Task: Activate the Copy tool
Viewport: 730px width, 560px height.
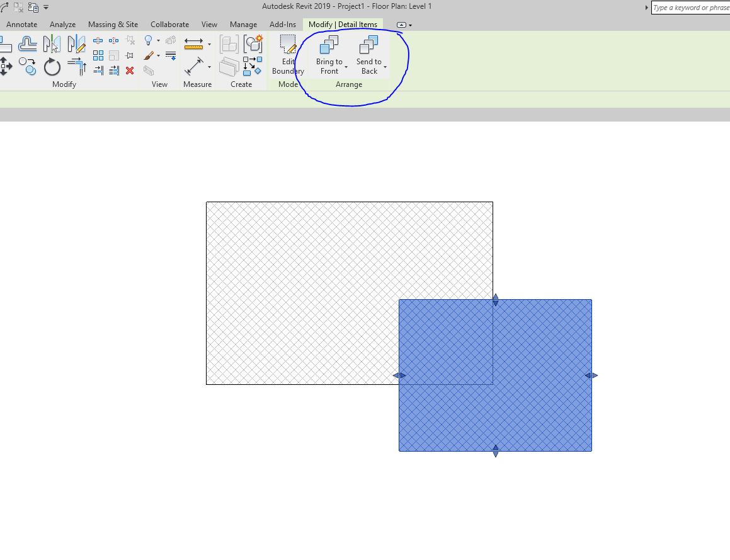Action: point(28,67)
